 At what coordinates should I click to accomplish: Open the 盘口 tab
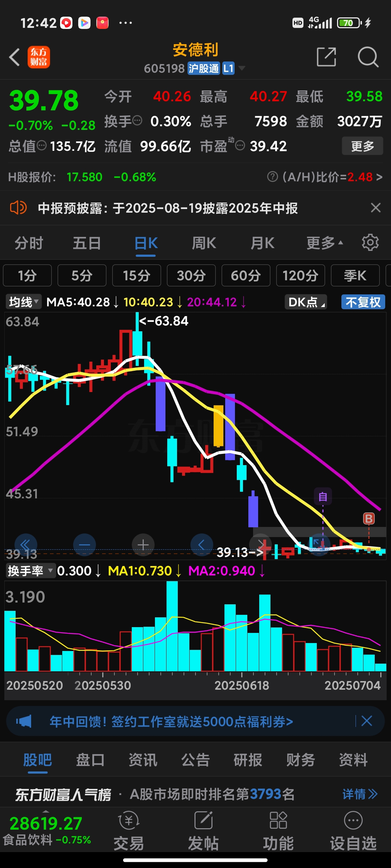pyautogui.click(x=90, y=760)
